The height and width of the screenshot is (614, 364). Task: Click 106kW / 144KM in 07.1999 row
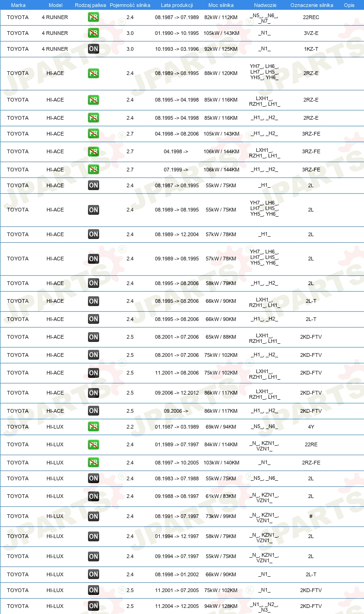[x=221, y=170]
